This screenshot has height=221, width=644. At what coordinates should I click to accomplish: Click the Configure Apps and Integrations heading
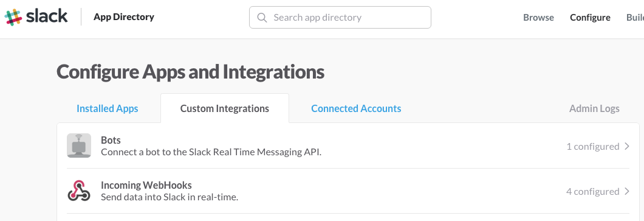190,72
